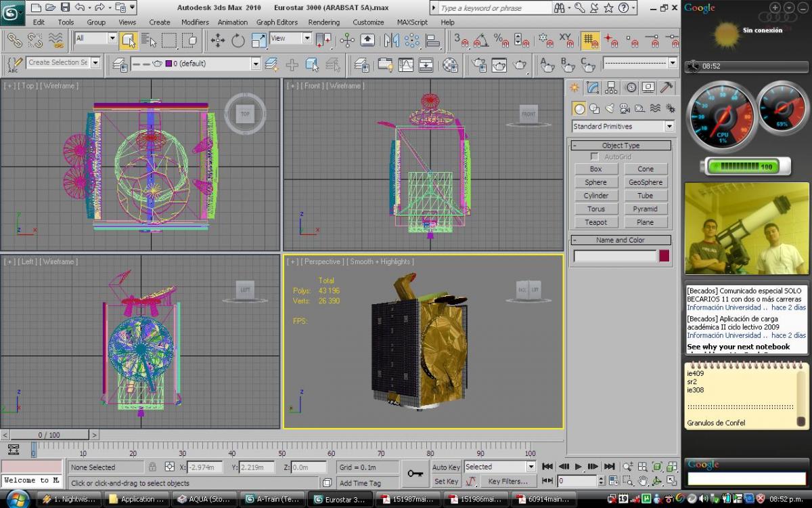The height and width of the screenshot is (508, 812).
Task: Activate the Select and Uniform Scale tool
Action: [258, 40]
